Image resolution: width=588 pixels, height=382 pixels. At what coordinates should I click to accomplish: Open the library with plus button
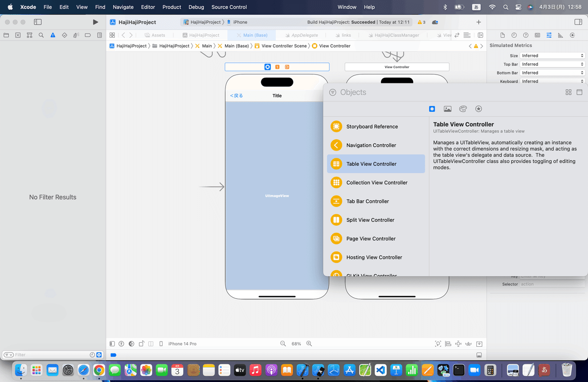pyautogui.click(x=479, y=22)
